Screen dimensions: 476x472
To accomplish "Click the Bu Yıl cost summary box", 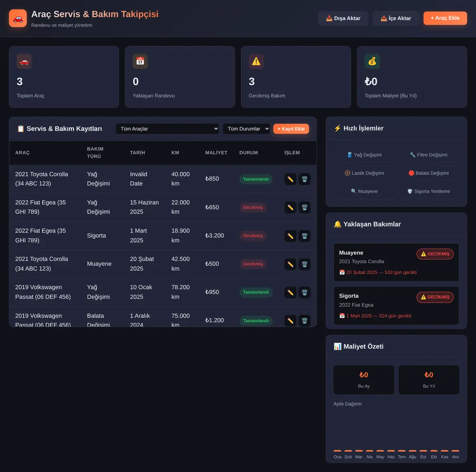I will tap(429, 380).
